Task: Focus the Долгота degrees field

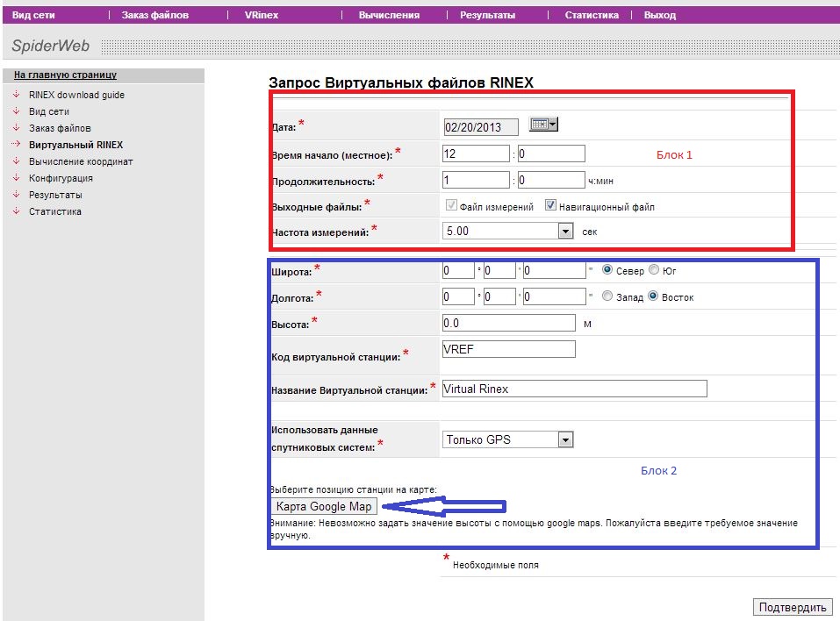Action: tap(458, 296)
